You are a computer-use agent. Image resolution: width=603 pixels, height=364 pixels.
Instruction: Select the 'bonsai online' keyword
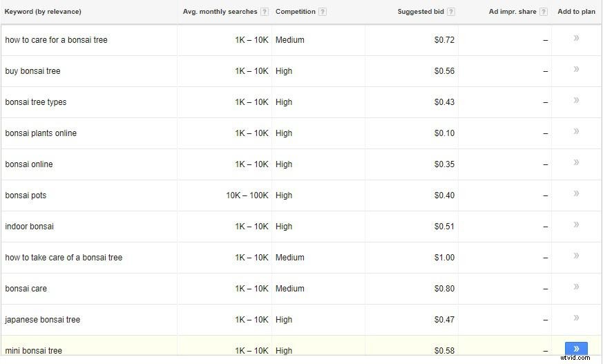click(29, 164)
